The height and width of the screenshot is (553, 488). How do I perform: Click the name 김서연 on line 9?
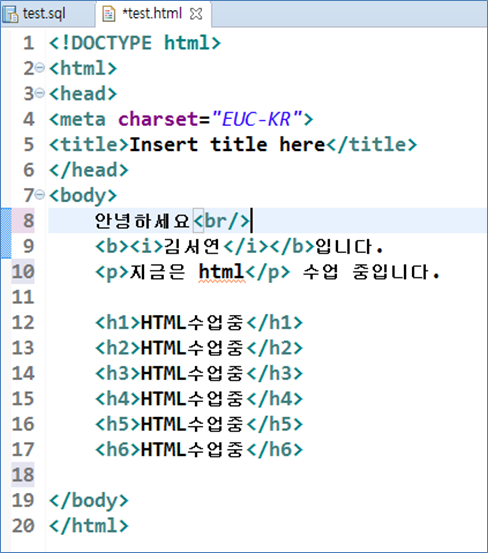[x=192, y=246]
